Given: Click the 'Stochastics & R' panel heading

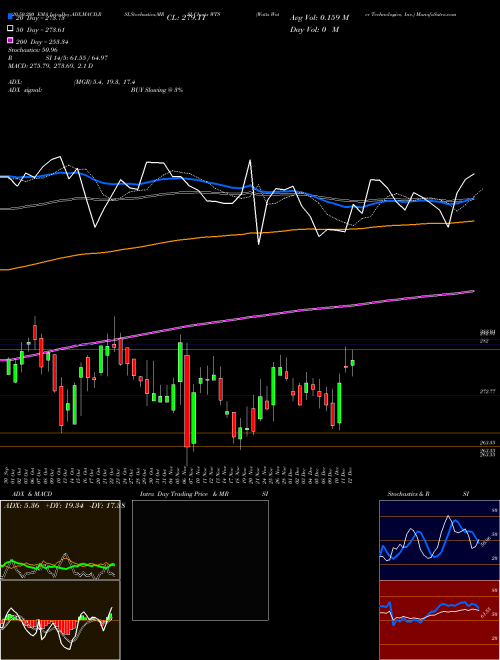Looking at the screenshot, I should [408, 494].
